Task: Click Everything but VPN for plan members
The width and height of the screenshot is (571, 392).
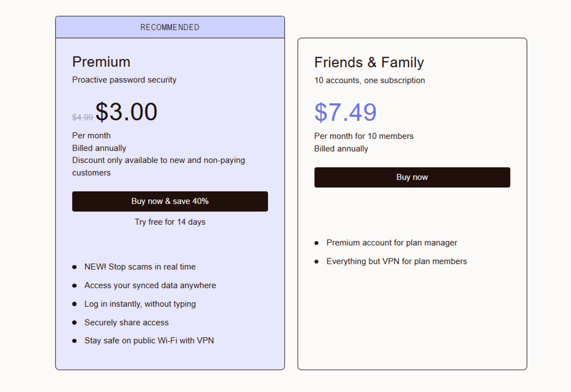Action: [397, 261]
